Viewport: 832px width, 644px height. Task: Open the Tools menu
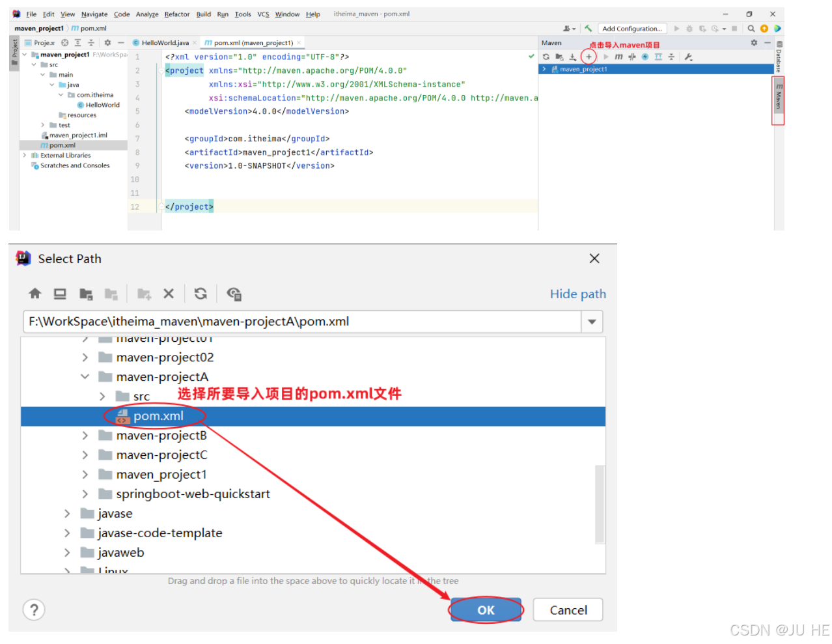point(243,14)
